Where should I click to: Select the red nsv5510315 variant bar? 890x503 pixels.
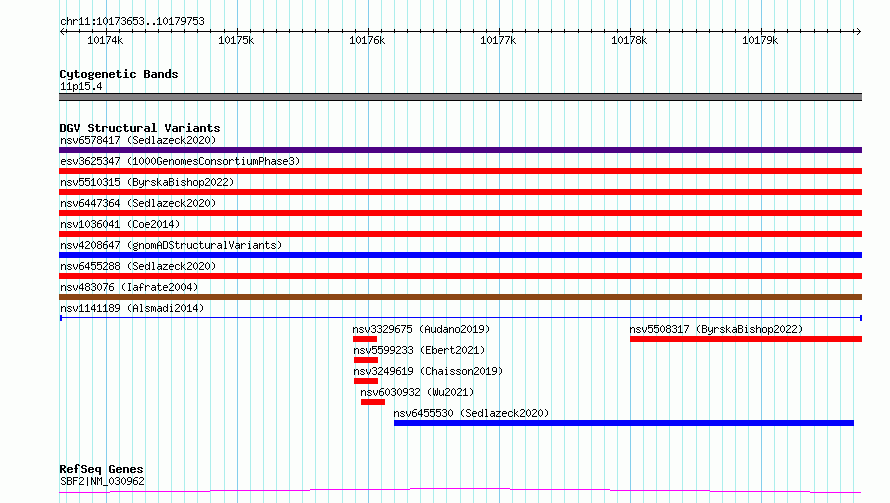point(460,192)
